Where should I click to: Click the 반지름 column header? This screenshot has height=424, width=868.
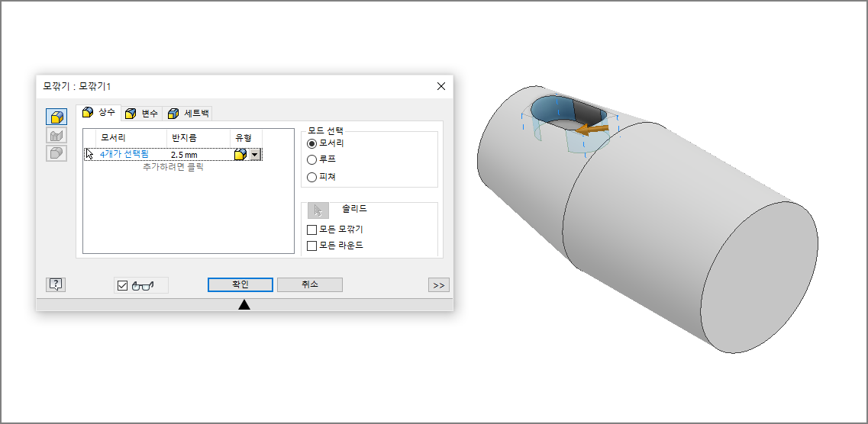(x=198, y=138)
